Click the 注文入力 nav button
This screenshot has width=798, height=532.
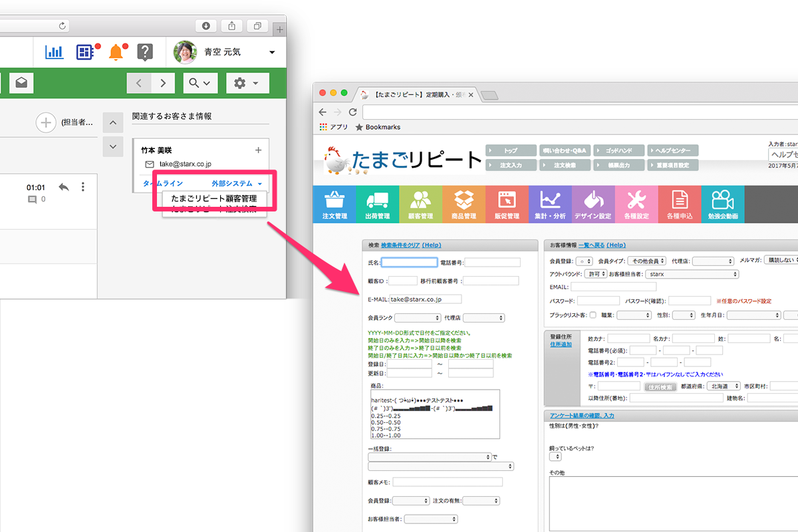point(511,164)
